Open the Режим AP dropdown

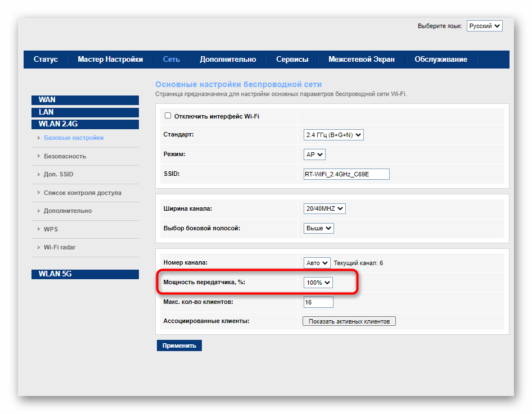point(314,154)
